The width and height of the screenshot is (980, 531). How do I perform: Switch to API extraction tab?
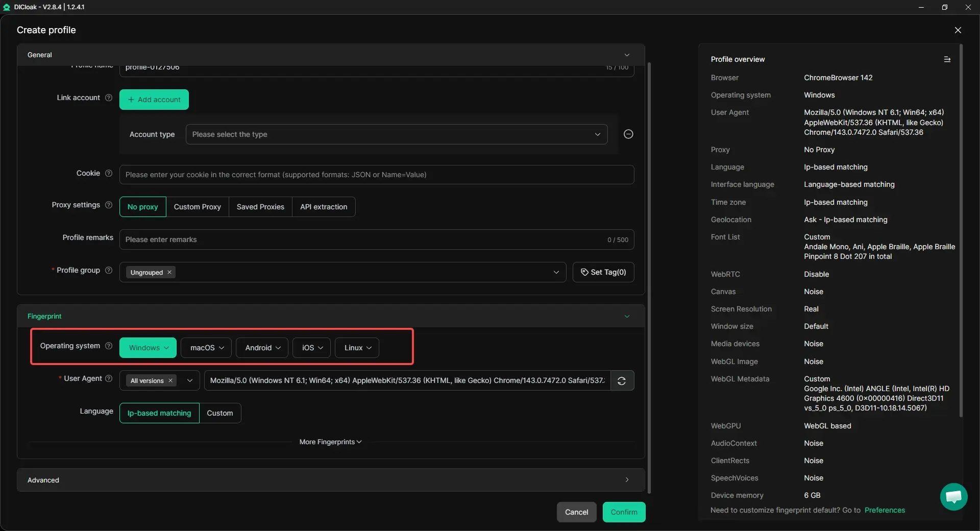(x=323, y=207)
